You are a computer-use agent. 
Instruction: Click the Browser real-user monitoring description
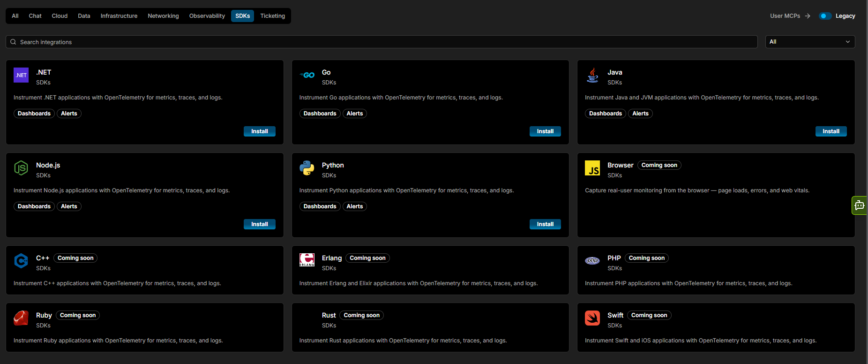[697, 190]
